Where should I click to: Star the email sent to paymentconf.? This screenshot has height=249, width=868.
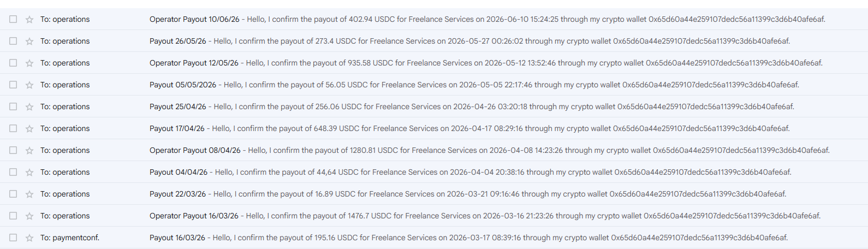(x=29, y=238)
